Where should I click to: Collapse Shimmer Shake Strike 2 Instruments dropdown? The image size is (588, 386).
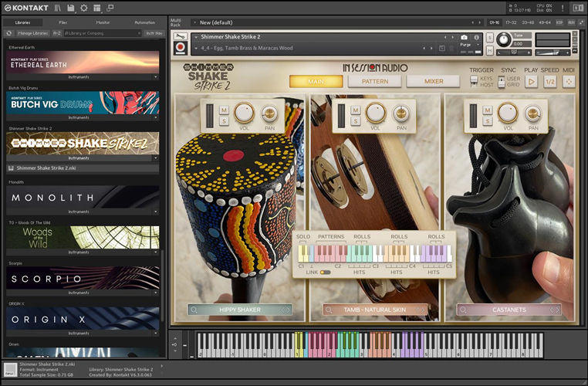coord(156,158)
